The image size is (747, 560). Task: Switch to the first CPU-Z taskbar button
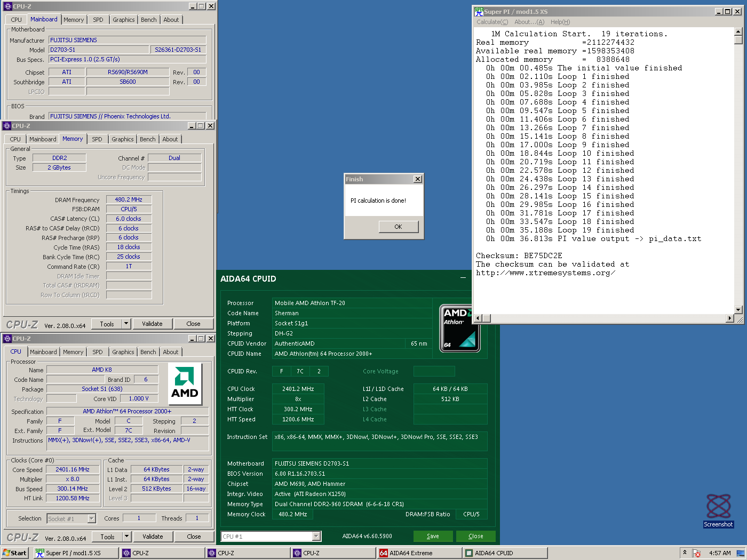tap(162, 553)
